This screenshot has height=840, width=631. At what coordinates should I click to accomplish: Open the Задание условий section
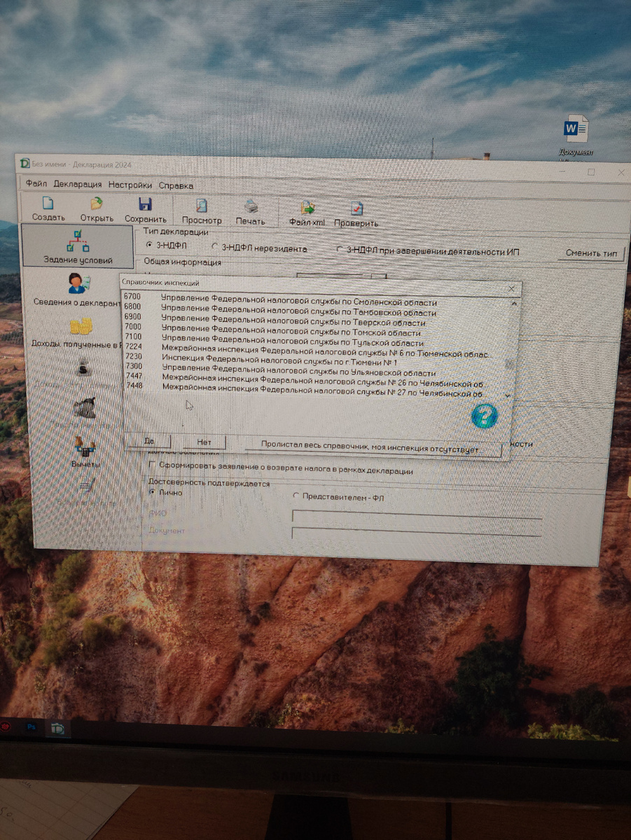77,246
